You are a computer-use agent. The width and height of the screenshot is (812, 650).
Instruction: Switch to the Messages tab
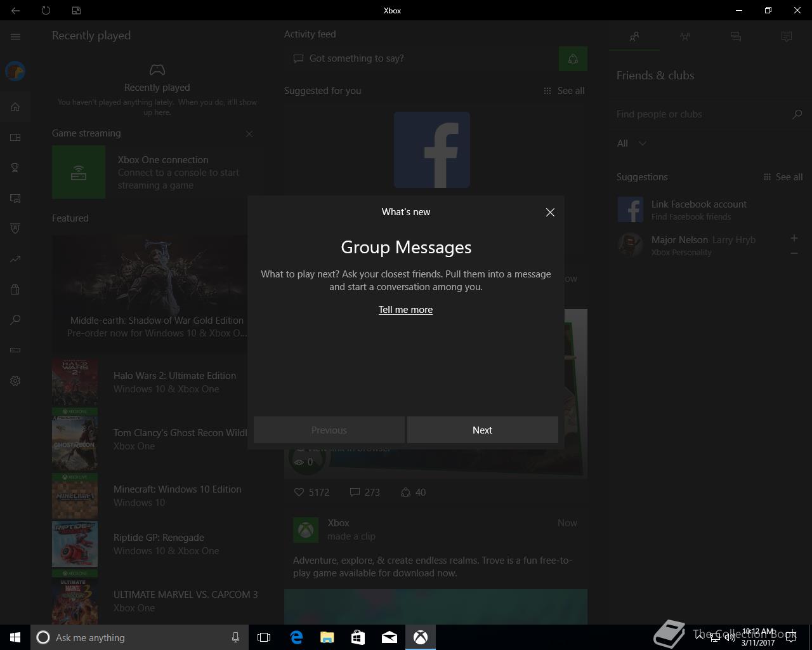(736, 37)
